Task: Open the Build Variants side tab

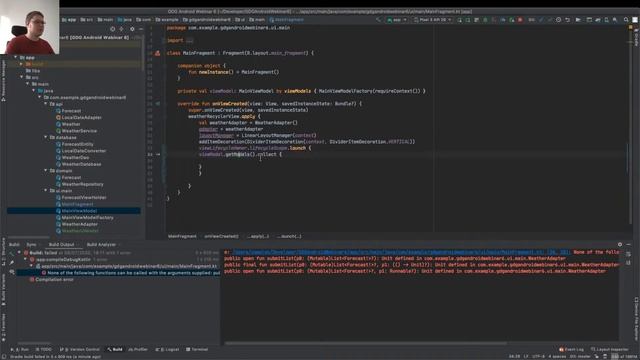Action: pyautogui.click(x=3, y=290)
